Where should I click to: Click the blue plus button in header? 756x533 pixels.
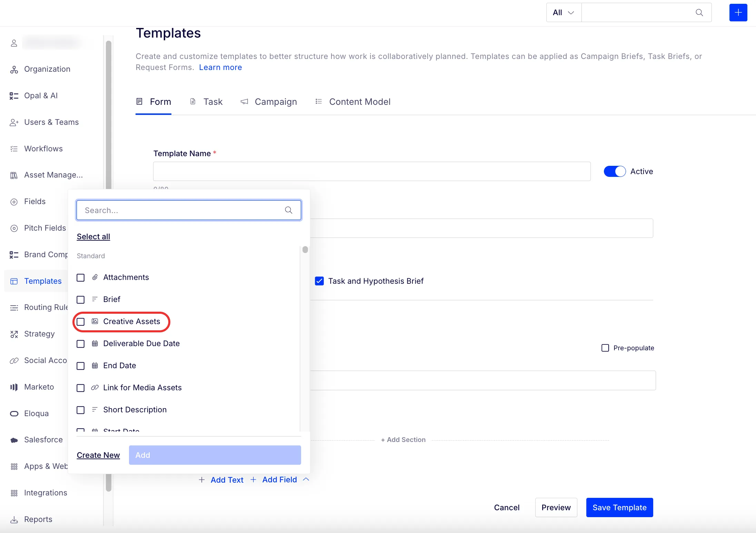(738, 13)
